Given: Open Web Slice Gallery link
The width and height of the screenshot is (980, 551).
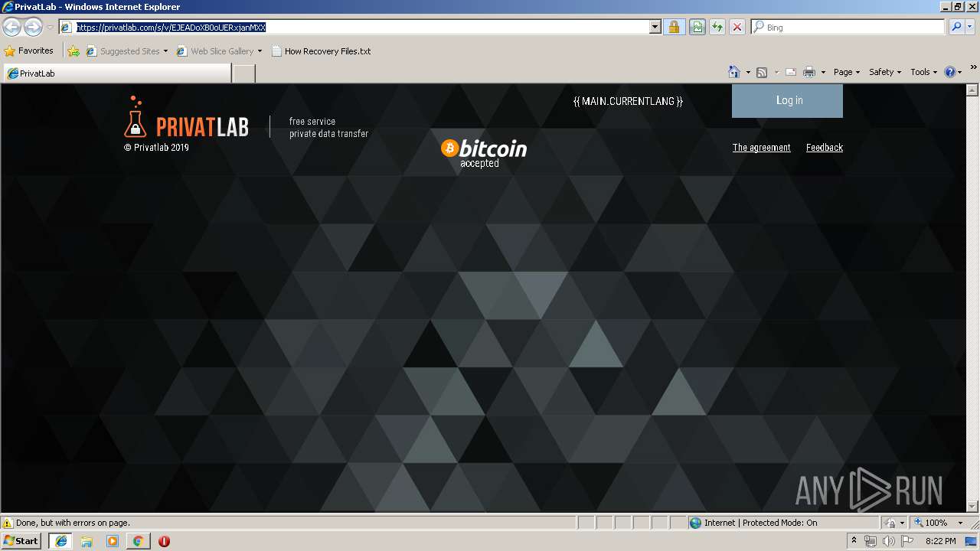Looking at the screenshot, I should coord(215,51).
